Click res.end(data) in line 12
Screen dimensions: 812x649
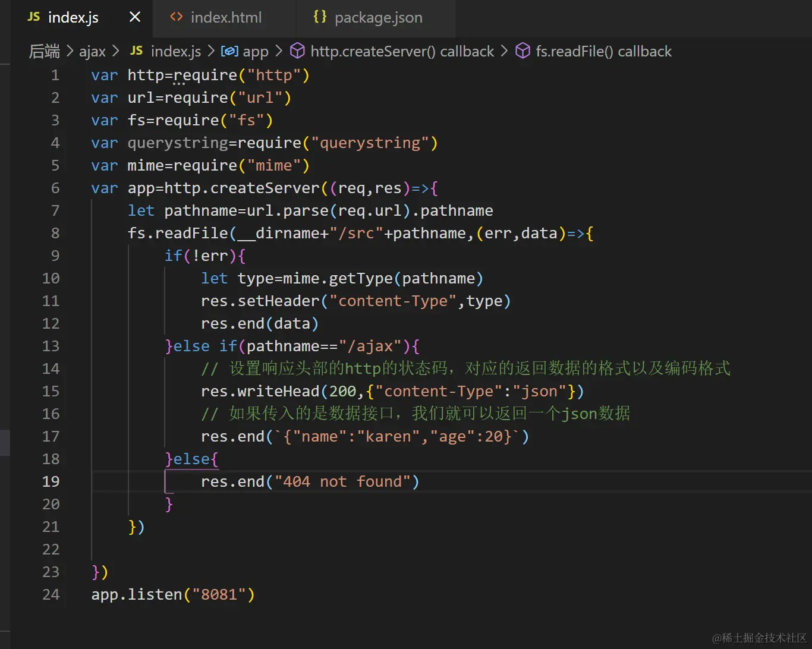(260, 324)
